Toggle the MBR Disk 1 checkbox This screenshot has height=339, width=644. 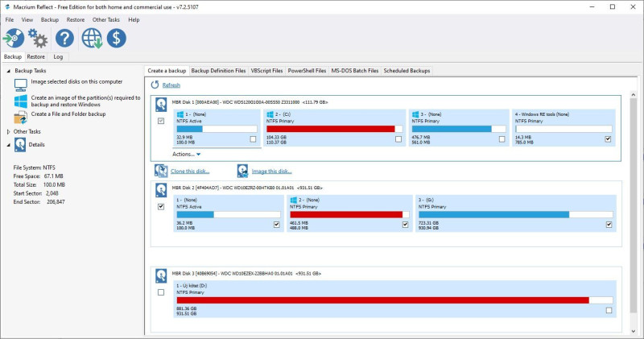[161, 121]
